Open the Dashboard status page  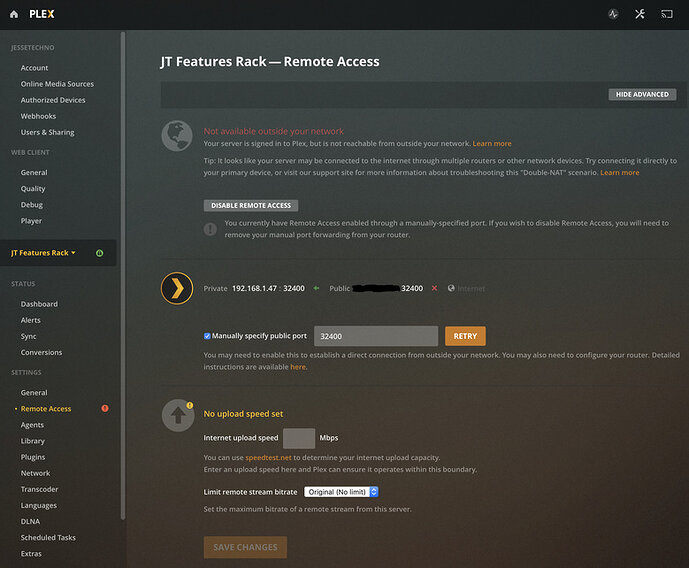click(39, 304)
